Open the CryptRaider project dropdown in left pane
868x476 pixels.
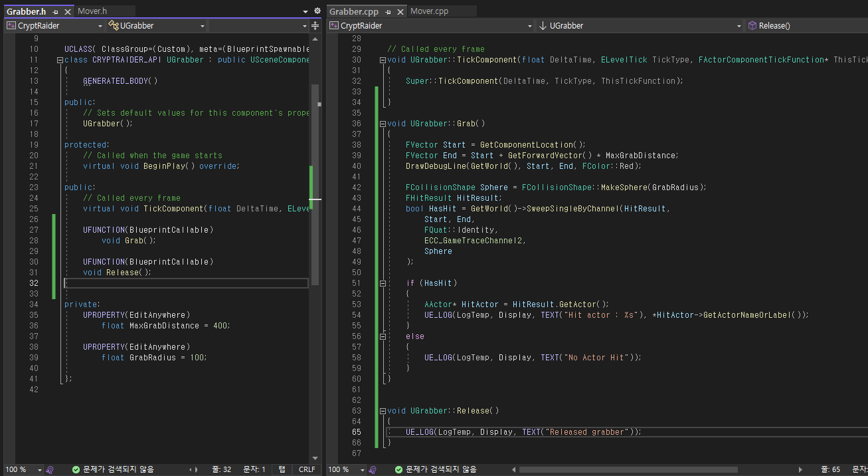coord(54,26)
